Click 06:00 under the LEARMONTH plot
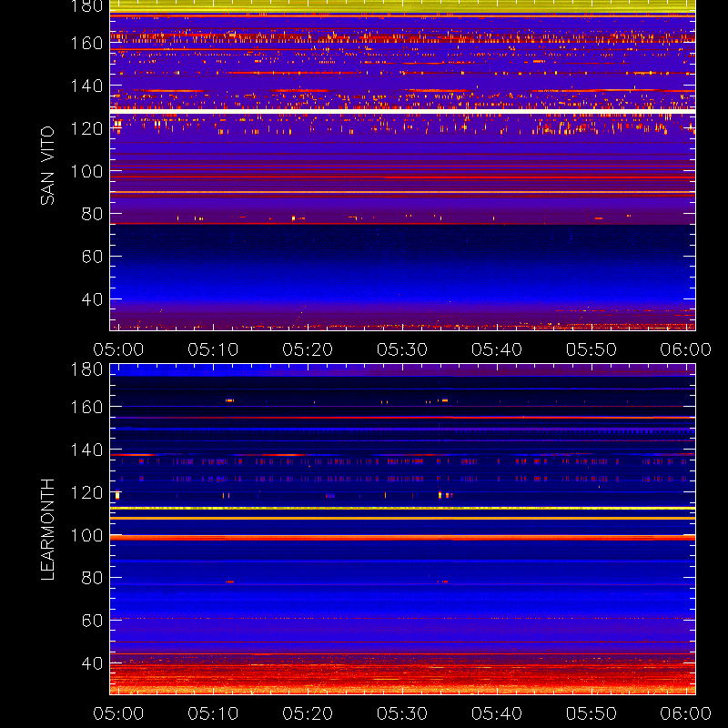This screenshot has height=728, width=728. click(x=686, y=713)
